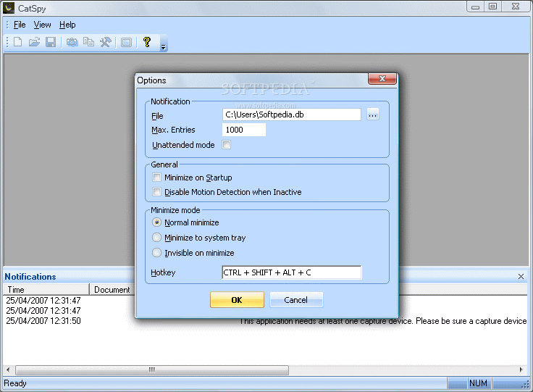Expand the toolbar options arrow

(164, 47)
